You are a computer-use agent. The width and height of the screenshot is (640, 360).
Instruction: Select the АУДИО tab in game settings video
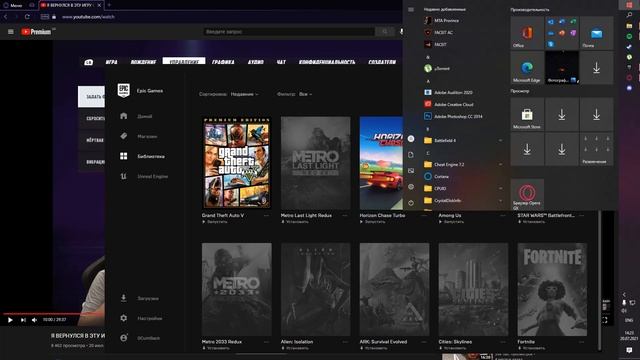coord(256,62)
